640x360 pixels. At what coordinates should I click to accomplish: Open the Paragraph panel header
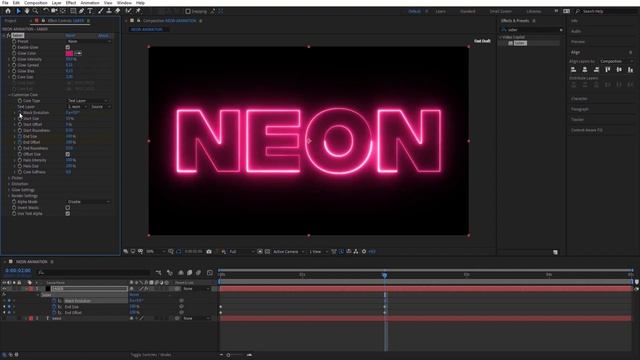click(580, 109)
